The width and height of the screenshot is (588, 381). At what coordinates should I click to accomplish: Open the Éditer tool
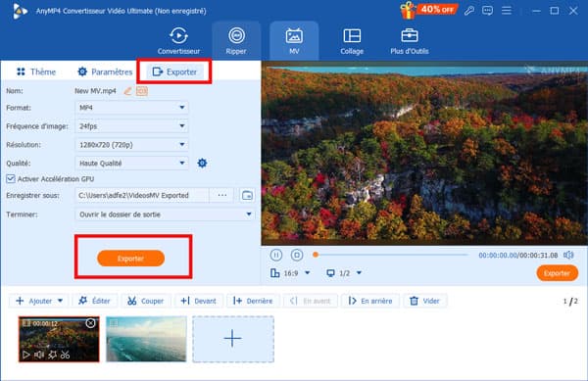[x=94, y=301]
